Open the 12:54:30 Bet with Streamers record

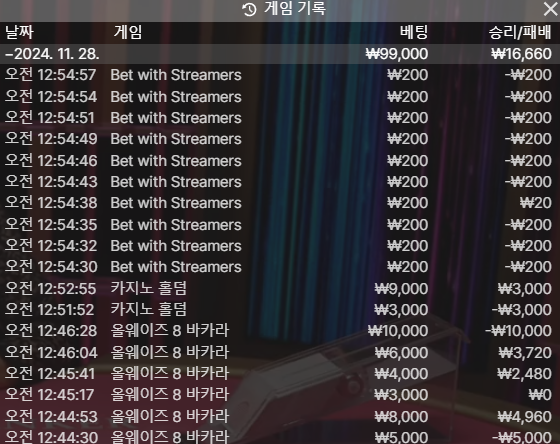click(x=280, y=267)
